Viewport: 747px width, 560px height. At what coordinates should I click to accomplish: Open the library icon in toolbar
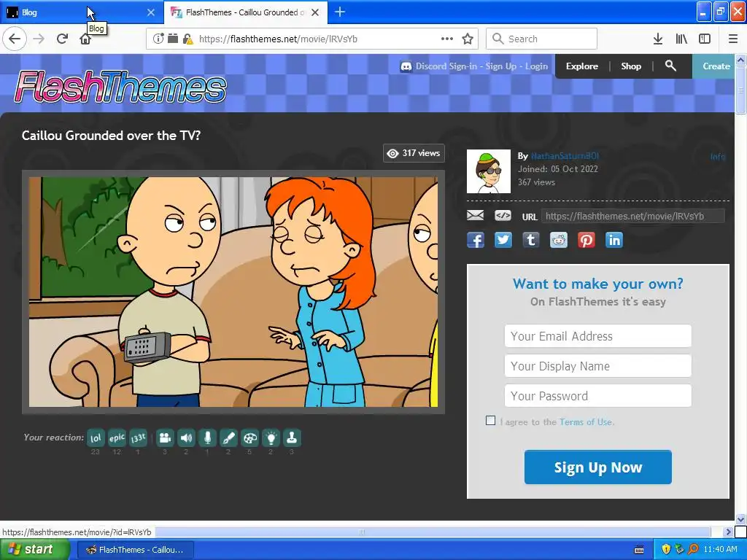click(681, 39)
